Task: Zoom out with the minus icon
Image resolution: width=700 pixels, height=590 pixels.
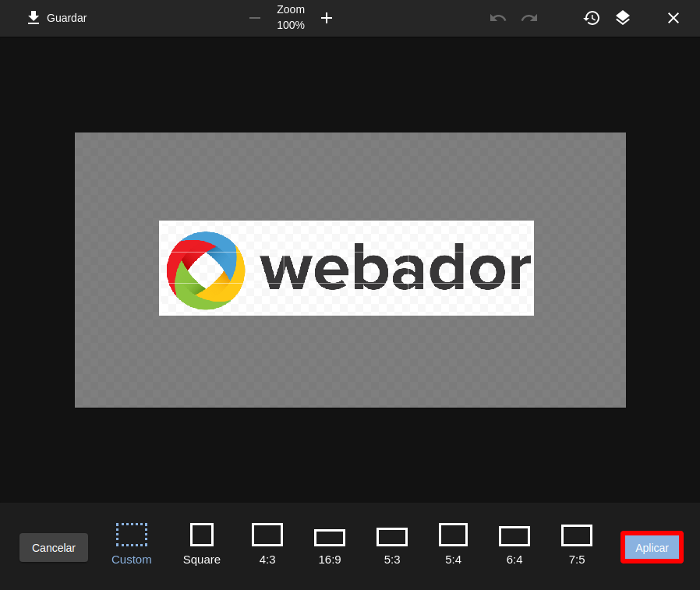Action: (x=255, y=18)
